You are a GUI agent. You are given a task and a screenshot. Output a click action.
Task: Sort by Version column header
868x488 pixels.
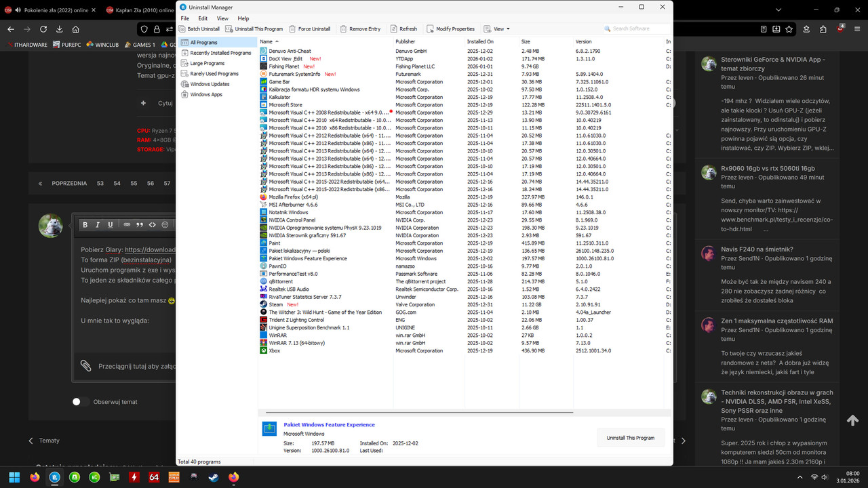[x=618, y=42]
